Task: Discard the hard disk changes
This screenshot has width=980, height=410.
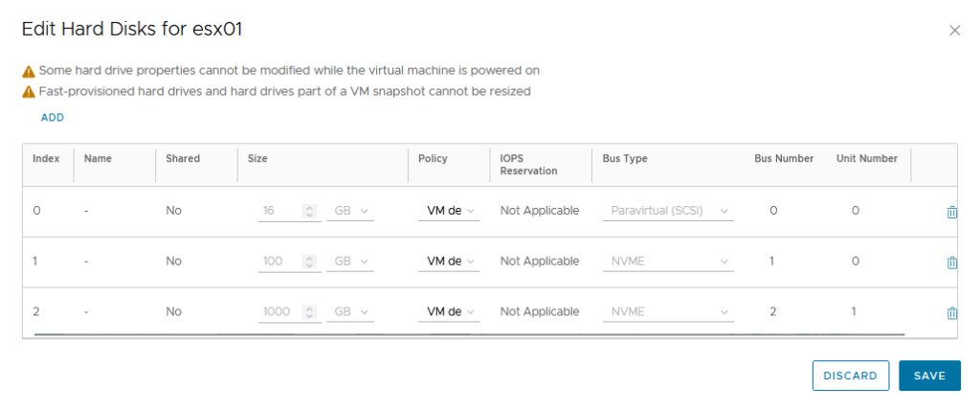Action: coord(851,376)
